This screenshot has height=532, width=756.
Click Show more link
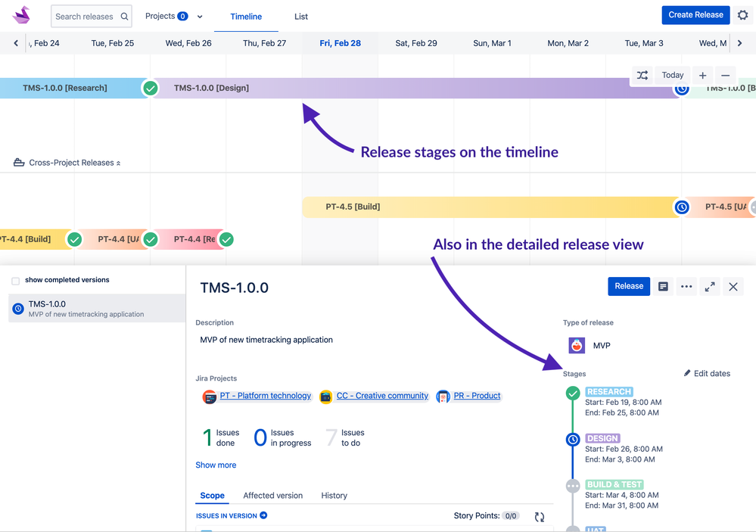pyautogui.click(x=216, y=465)
